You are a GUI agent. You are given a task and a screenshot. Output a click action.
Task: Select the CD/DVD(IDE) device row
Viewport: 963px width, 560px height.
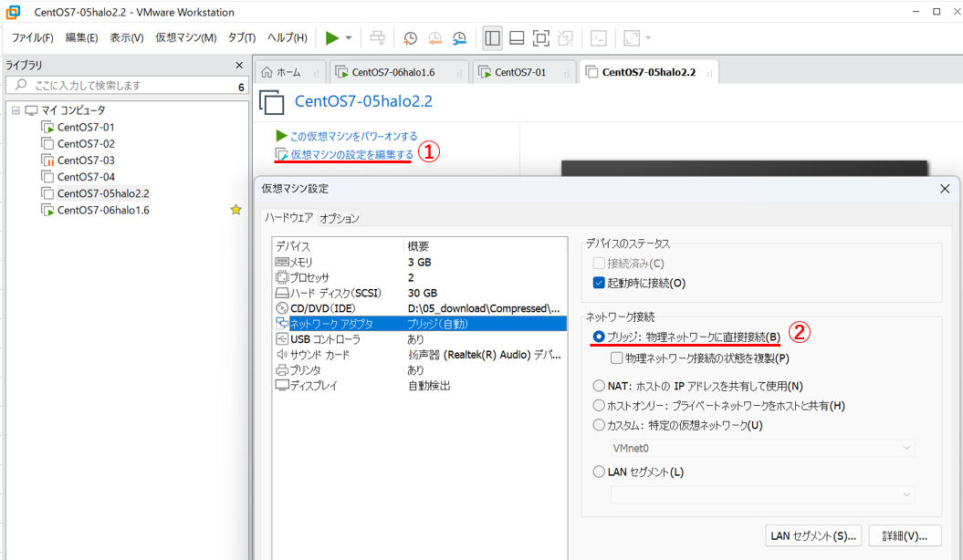[420, 308]
